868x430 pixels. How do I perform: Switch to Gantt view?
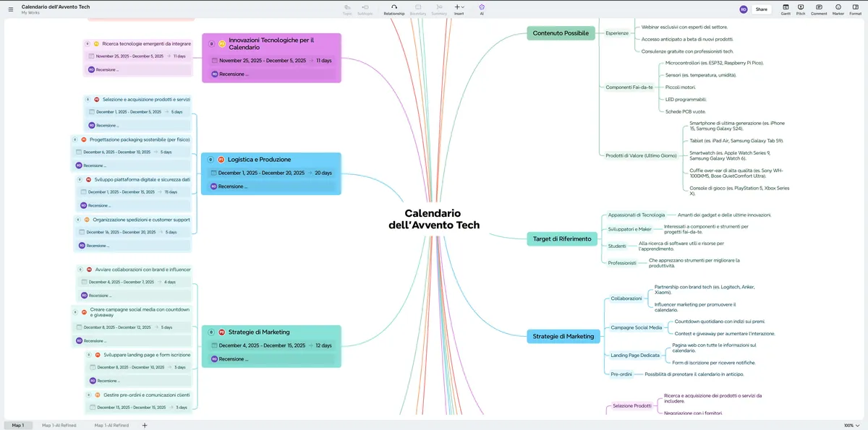point(786,9)
